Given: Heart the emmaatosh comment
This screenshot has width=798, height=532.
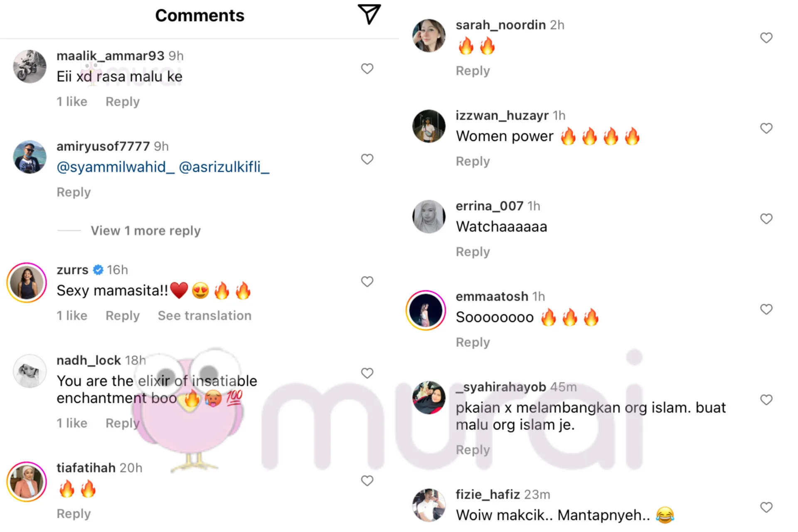Looking at the screenshot, I should click(x=766, y=310).
